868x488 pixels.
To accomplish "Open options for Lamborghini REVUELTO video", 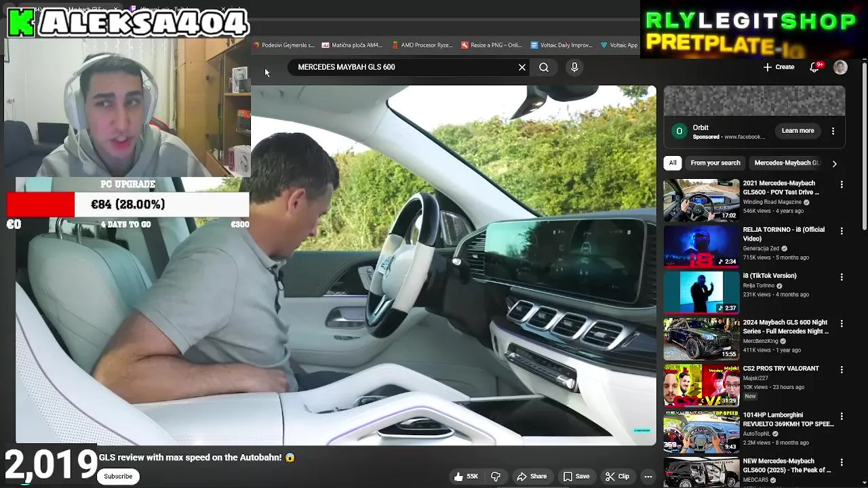I will tap(842, 416).
